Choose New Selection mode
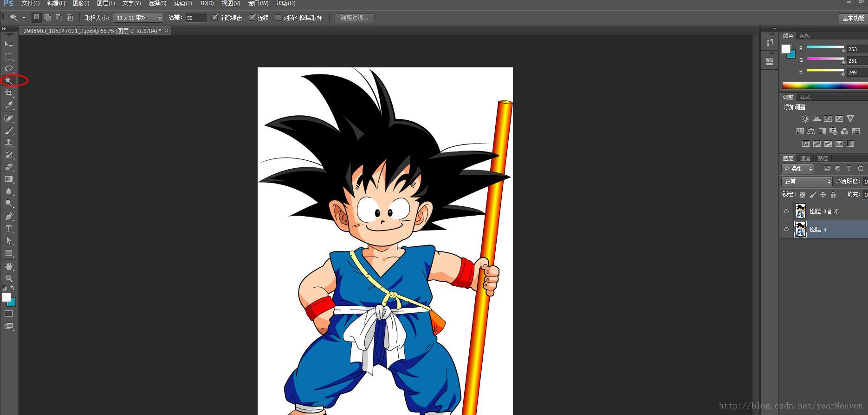Image resolution: width=868 pixels, height=415 pixels. click(36, 18)
